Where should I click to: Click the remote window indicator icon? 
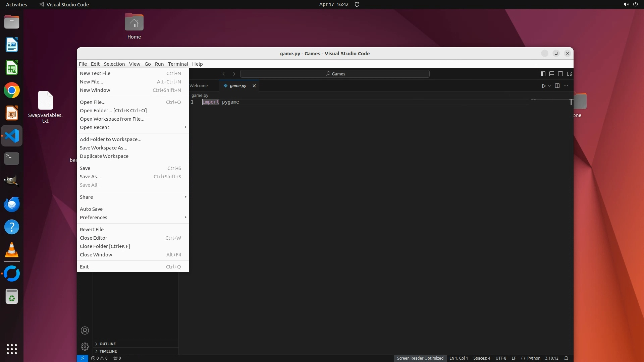82,358
